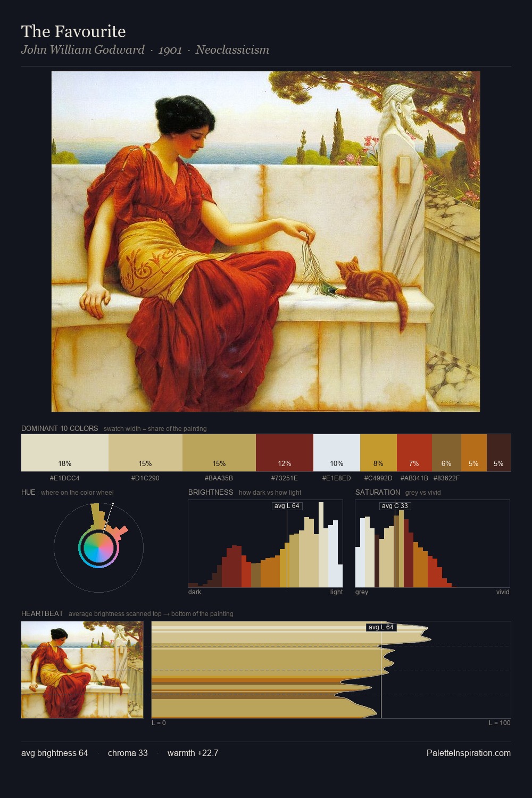This screenshot has height=798, width=532.
Task: Click the 'how dark vs how light' caption
Action: pyautogui.click(x=270, y=493)
